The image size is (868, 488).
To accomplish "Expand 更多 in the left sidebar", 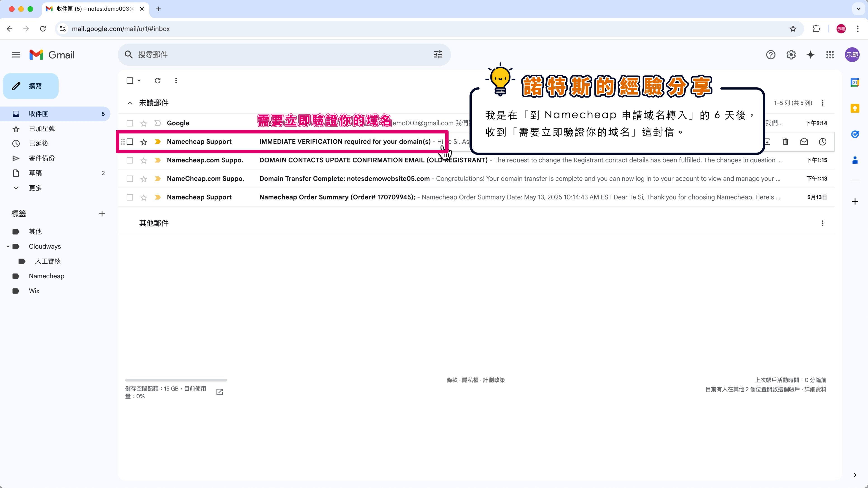I will point(35,188).
